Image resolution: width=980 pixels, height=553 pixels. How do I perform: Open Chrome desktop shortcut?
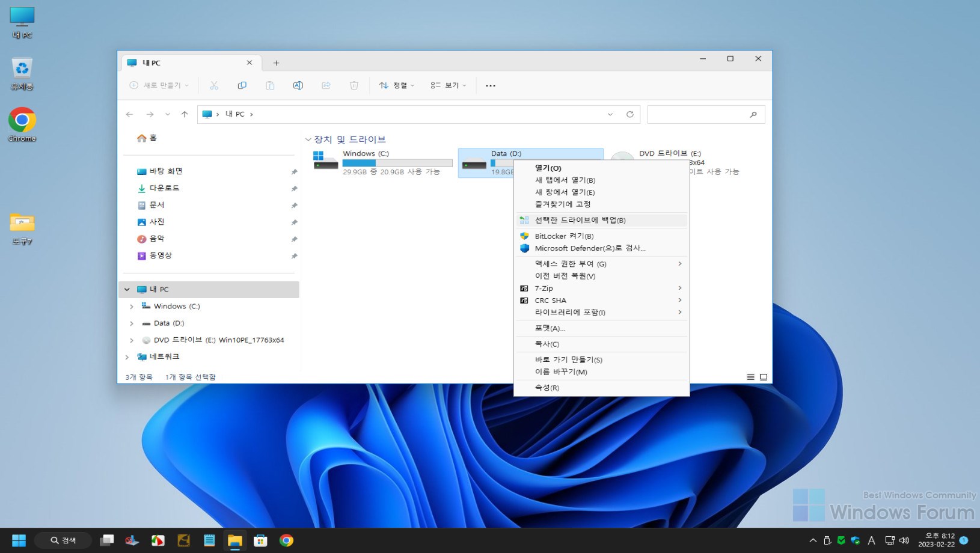[22, 125]
